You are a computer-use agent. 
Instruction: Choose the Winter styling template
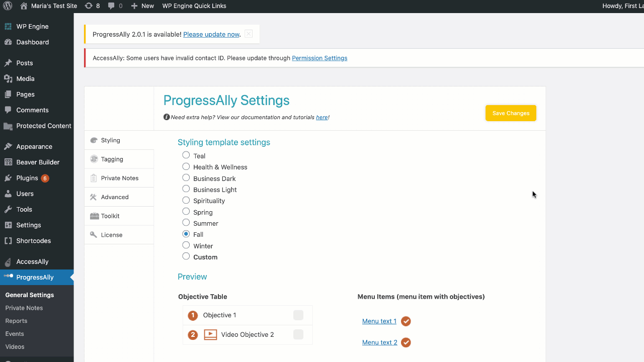pos(186,245)
